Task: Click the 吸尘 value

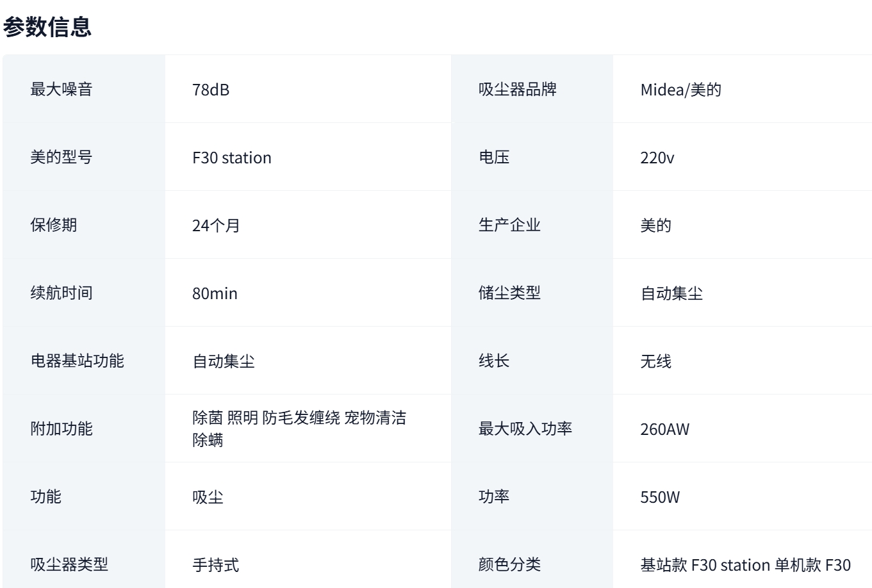Action: click(208, 497)
